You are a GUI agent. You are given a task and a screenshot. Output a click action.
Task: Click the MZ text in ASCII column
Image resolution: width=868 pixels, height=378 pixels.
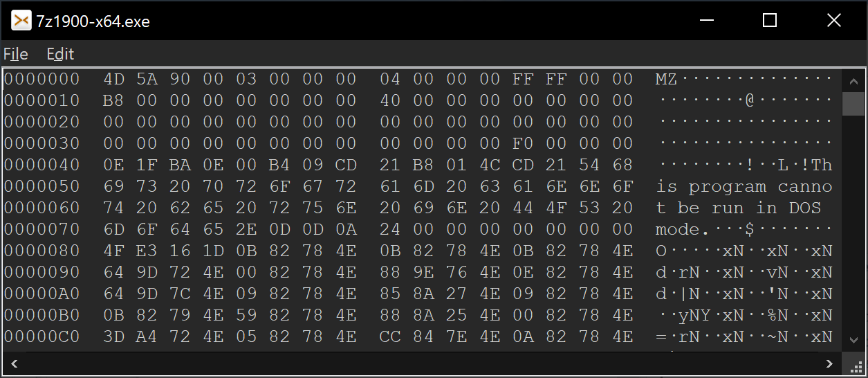[x=666, y=79]
